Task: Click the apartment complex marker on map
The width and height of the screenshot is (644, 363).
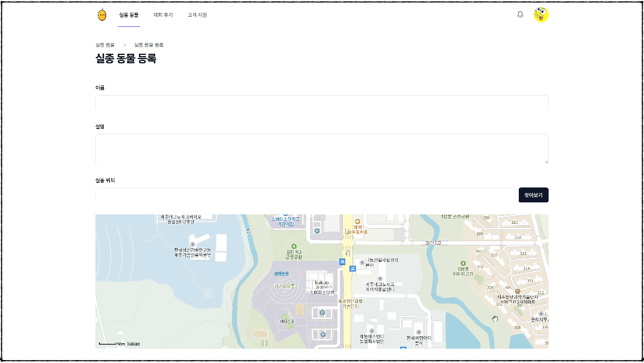Action: pos(518,291)
